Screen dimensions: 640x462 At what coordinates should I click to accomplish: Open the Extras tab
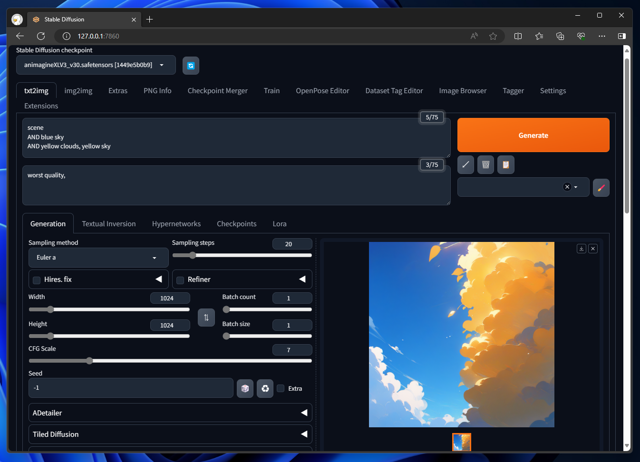pyautogui.click(x=118, y=91)
